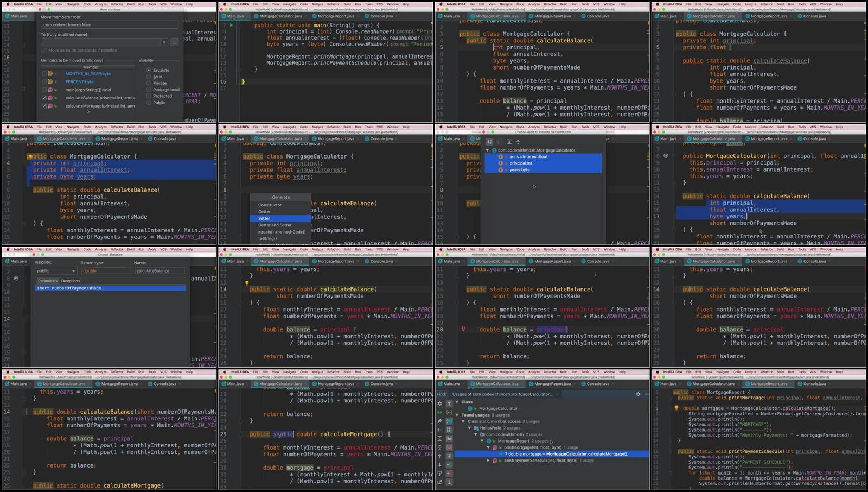Screen dimensions: 868x492
Task: Click @ gutter icon beside MortgageCalculator constructor
Action: (x=666, y=156)
